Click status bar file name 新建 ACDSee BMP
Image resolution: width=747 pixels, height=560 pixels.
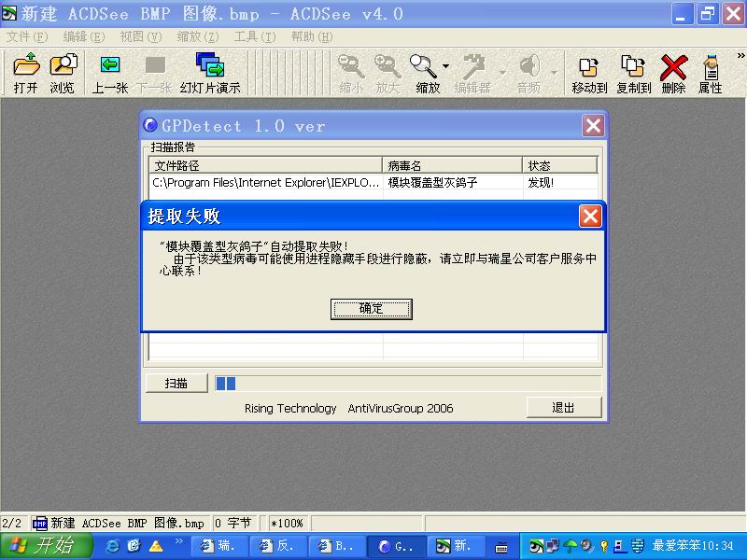click(120, 524)
